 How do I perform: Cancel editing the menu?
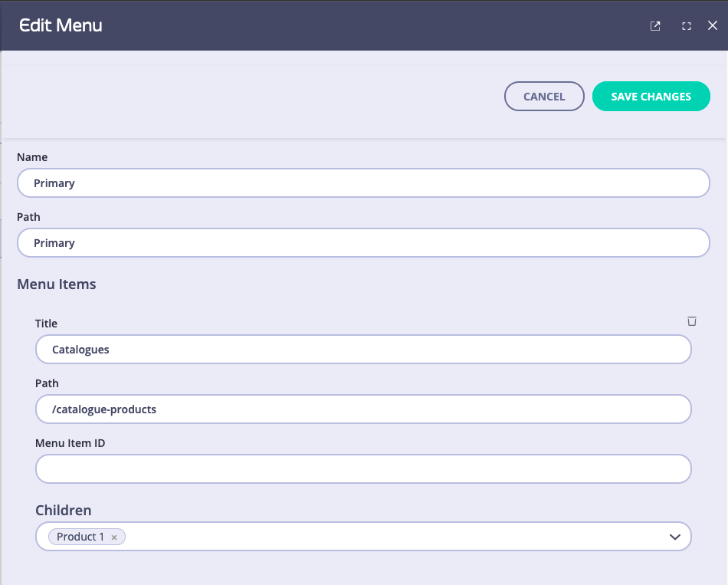pyautogui.click(x=544, y=96)
